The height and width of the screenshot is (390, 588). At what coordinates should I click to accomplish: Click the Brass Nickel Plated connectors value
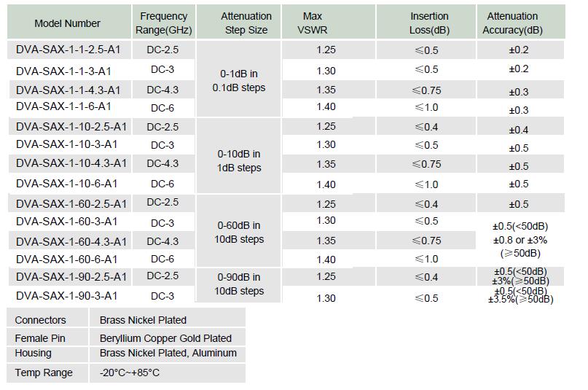(x=143, y=320)
